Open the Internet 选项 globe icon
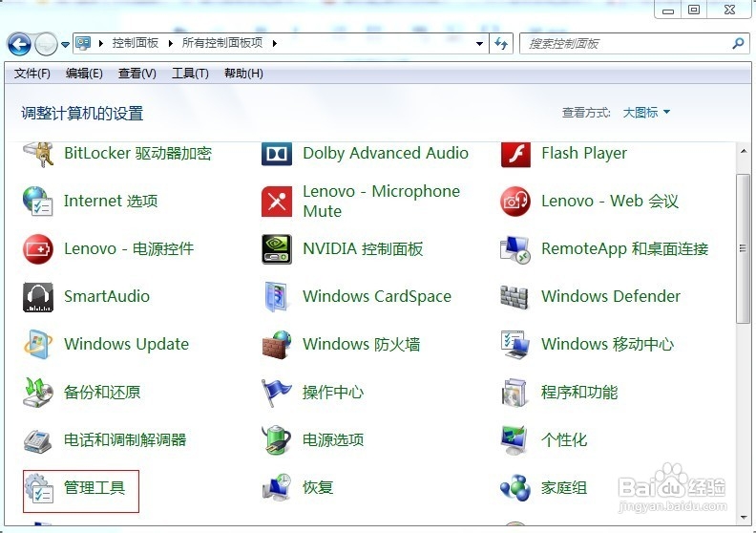The image size is (756, 533). [38, 201]
